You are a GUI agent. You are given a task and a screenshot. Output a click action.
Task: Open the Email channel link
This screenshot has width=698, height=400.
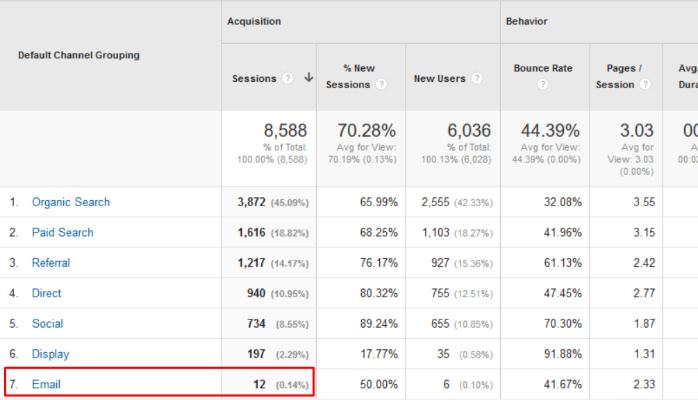pyautogui.click(x=46, y=384)
